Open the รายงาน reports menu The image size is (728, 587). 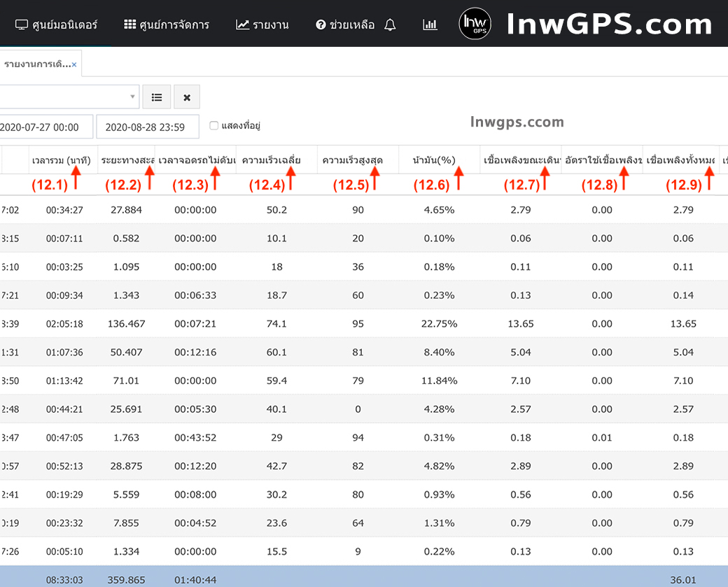coord(262,25)
